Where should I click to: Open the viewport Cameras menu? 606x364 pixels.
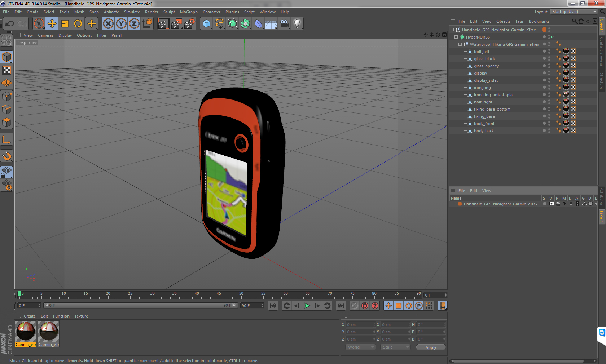pyautogui.click(x=45, y=35)
